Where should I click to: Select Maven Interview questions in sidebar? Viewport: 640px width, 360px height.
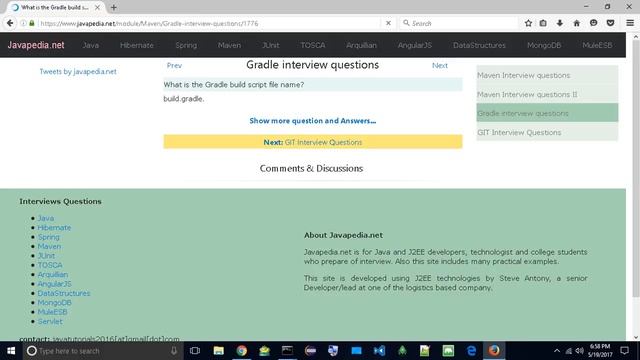547,75
